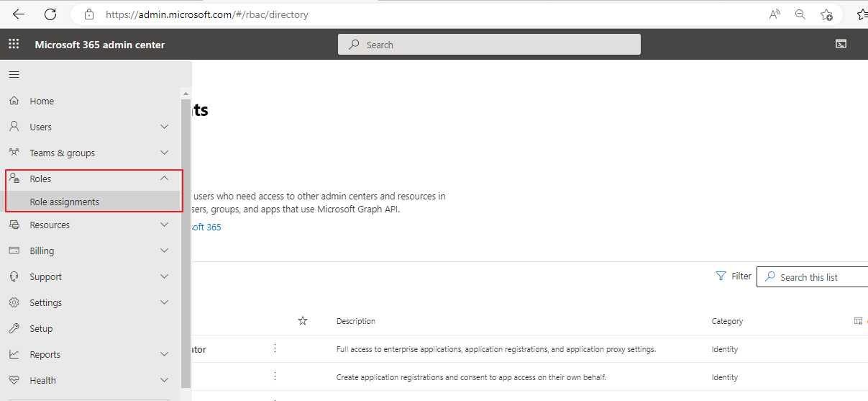This screenshot has height=401, width=868.
Task: Expand the Reports chevron
Action: pyautogui.click(x=164, y=354)
